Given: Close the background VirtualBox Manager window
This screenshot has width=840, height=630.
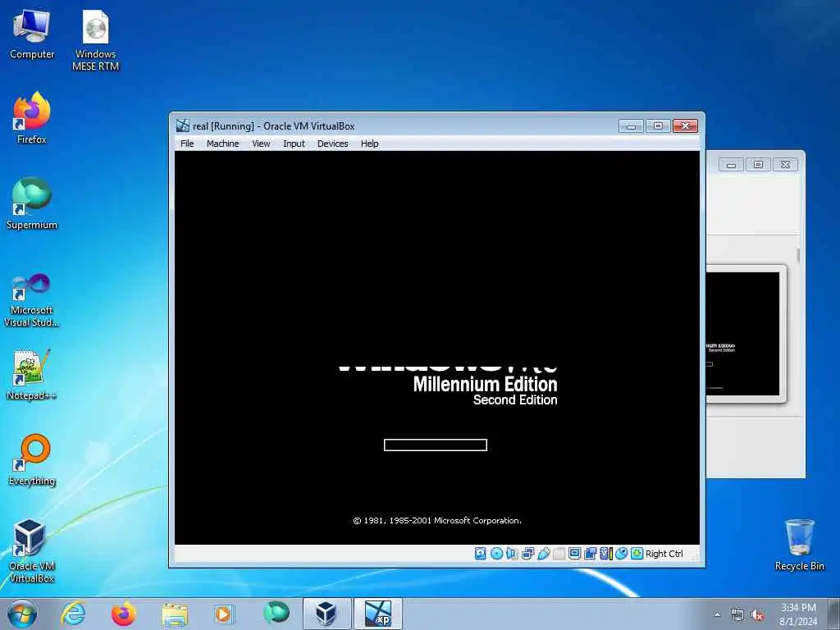Looking at the screenshot, I should tap(785, 165).
